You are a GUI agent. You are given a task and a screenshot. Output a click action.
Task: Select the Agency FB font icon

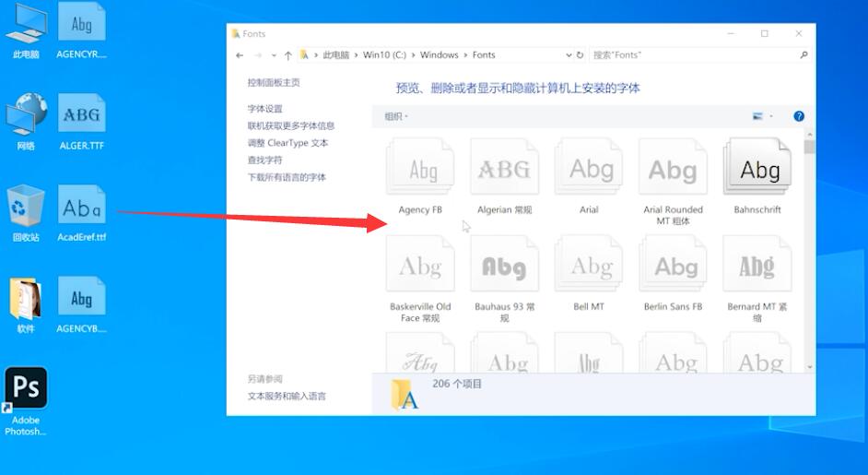(x=420, y=167)
